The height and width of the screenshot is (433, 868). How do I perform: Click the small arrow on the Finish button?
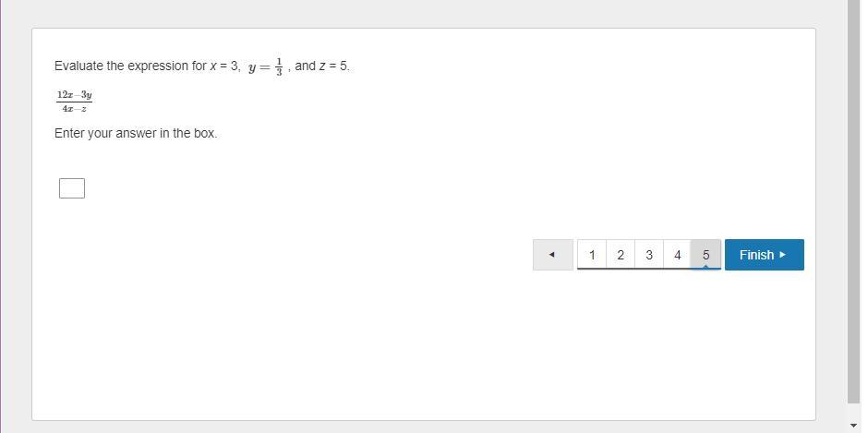coord(783,255)
